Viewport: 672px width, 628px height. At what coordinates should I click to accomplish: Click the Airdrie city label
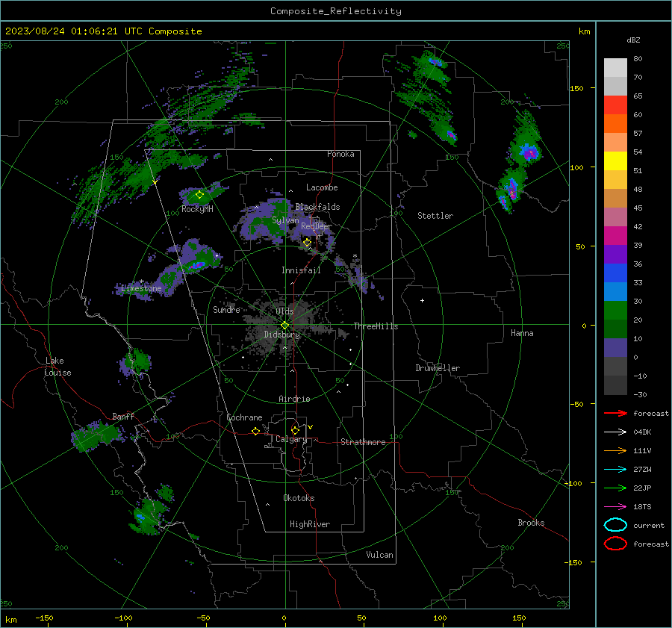pos(294,399)
